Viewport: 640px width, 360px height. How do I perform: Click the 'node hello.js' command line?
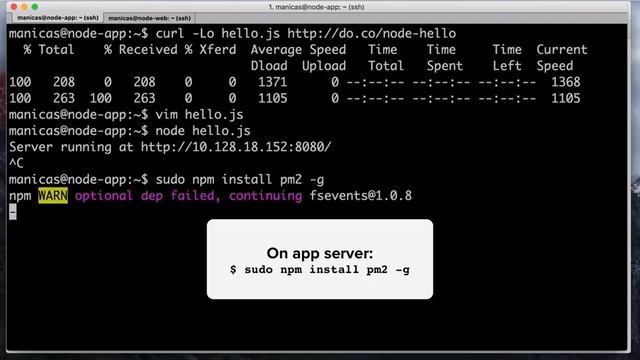pyautogui.click(x=130, y=131)
